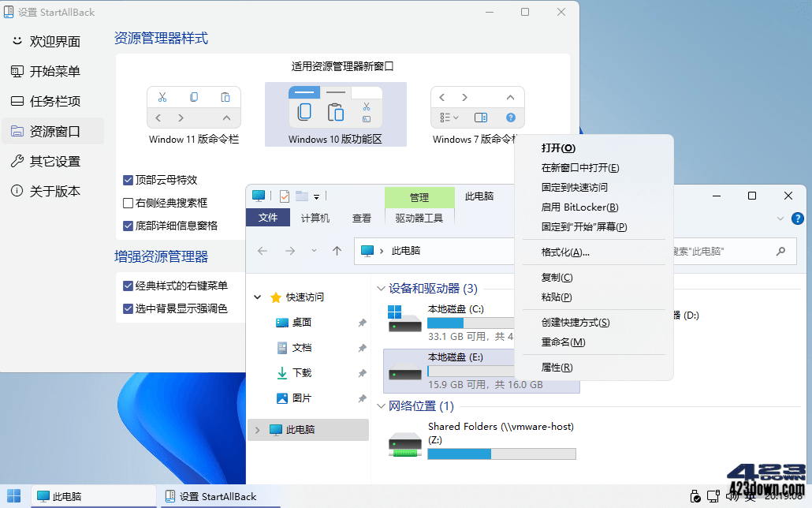Switch to the 查看 tab in Explorer ribbon
Viewport: 812px width, 508px height.
[x=361, y=218]
